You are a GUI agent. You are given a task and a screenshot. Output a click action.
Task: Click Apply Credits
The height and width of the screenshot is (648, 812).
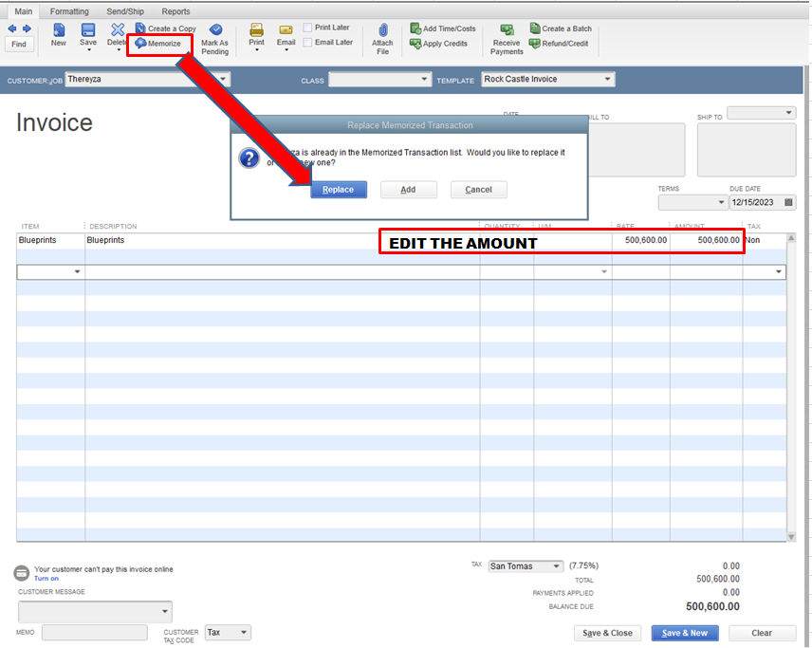click(x=438, y=44)
